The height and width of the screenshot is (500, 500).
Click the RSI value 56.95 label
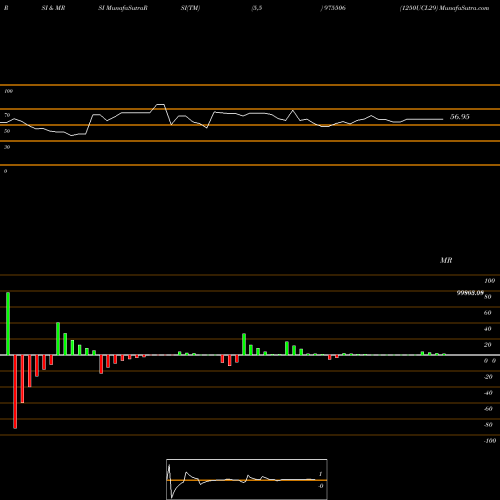point(460,117)
